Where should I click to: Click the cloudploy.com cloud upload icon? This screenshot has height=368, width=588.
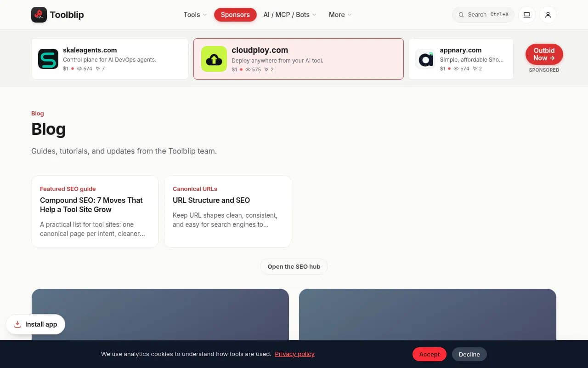coord(214,59)
